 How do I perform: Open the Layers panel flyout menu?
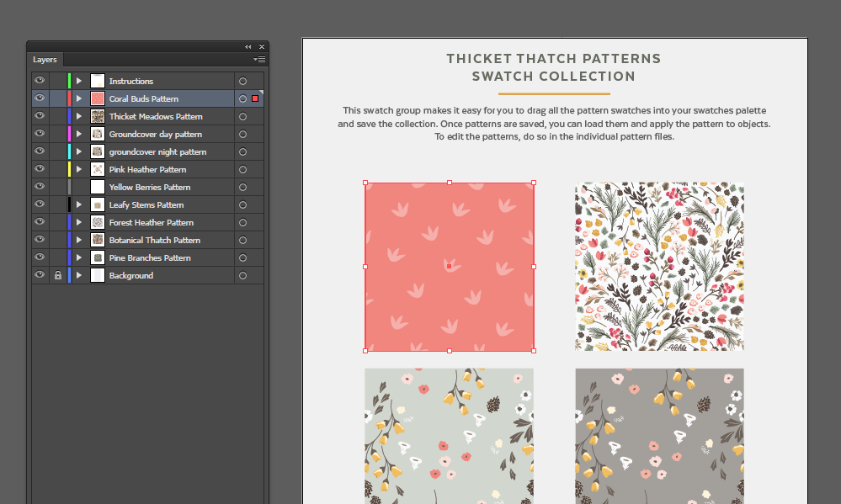point(259,60)
